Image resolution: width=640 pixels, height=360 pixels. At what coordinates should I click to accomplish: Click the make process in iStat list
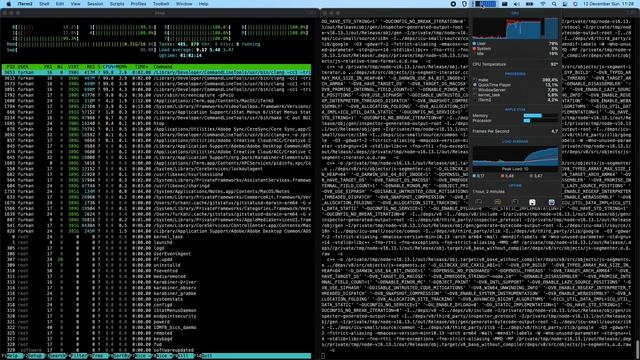515,80
